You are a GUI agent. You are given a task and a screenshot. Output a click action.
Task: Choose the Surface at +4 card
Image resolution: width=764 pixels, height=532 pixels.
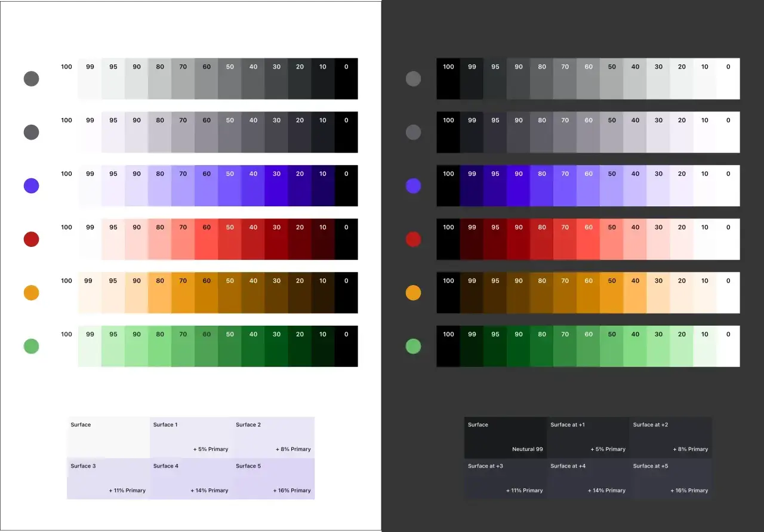click(x=588, y=478)
